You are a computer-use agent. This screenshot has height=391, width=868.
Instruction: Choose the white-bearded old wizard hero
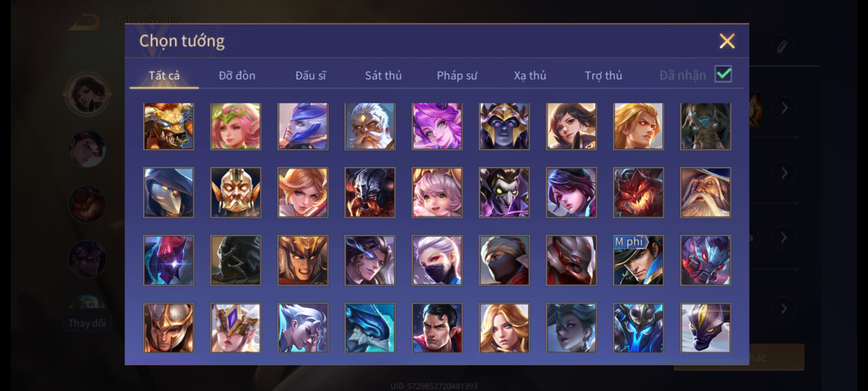(x=705, y=192)
